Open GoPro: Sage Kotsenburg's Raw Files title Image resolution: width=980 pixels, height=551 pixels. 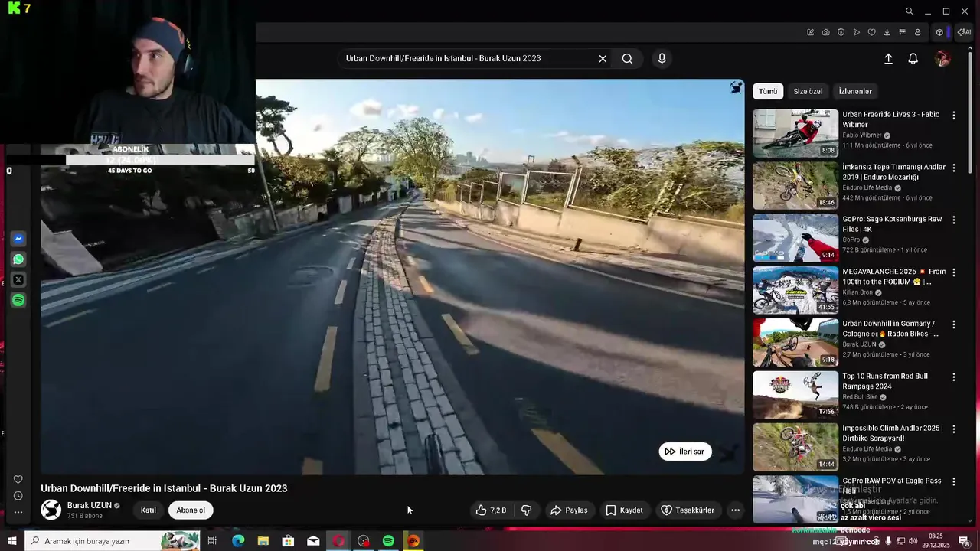coord(892,224)
